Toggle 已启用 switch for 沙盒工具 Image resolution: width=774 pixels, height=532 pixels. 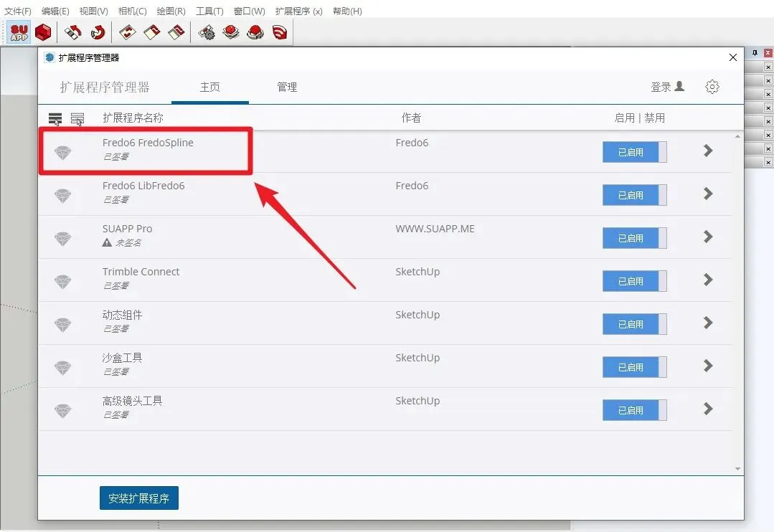(634, 366)
